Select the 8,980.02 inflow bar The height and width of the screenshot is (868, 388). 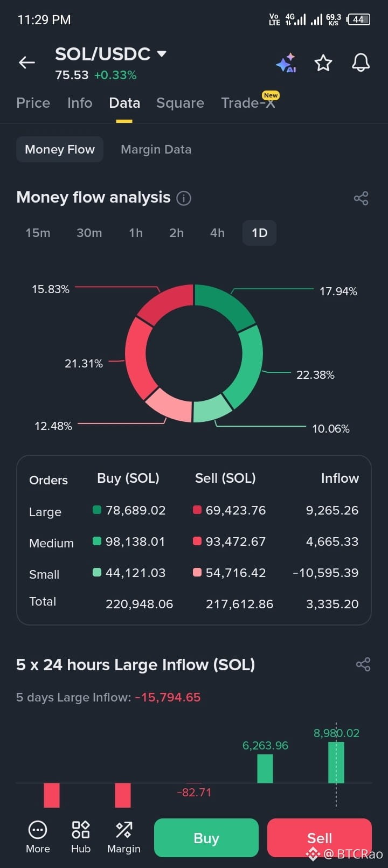[336, 762]
